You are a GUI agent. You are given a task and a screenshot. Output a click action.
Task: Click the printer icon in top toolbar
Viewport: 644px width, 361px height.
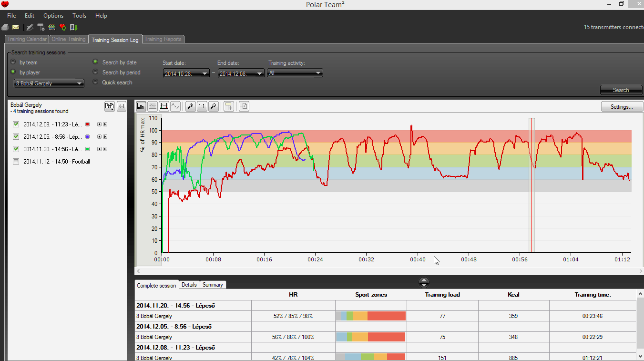tap(5, 27)
